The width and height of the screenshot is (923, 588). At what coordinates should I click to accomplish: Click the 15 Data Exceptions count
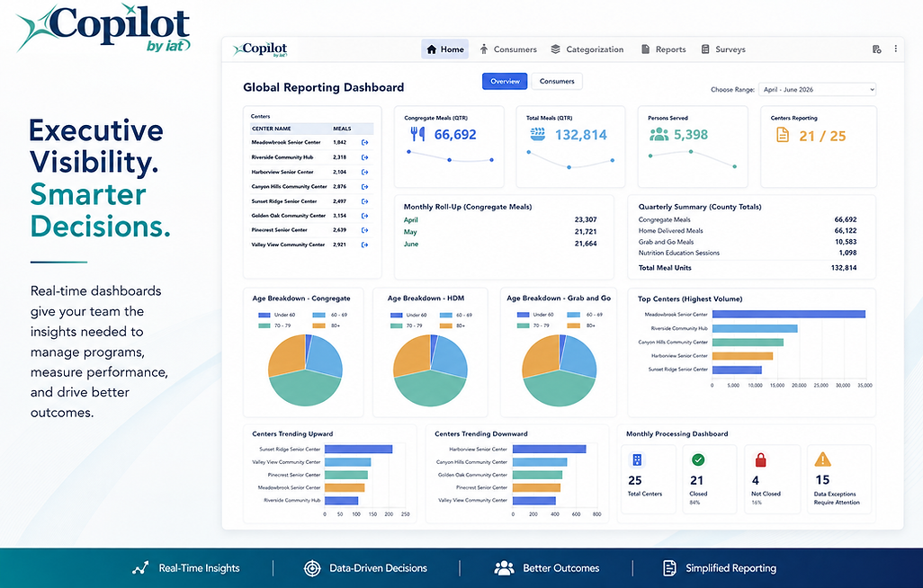(822, 480)
